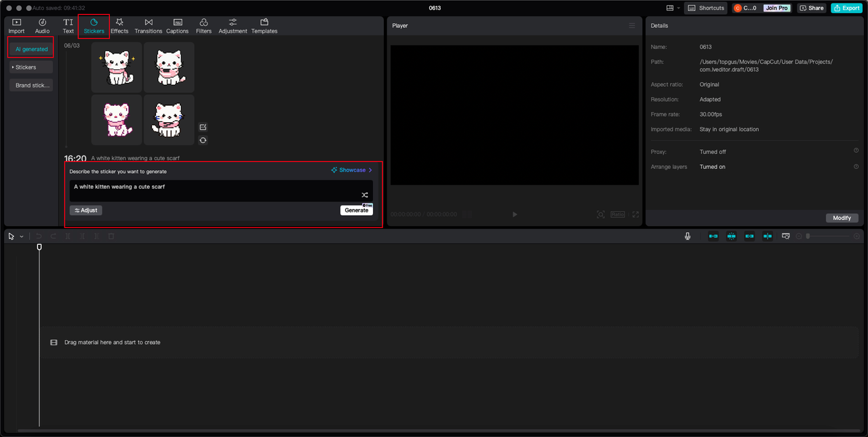Screen dimensions: 868x437
Task: Toggle auto snapping on timeline
Action: (x=732, y=236)
